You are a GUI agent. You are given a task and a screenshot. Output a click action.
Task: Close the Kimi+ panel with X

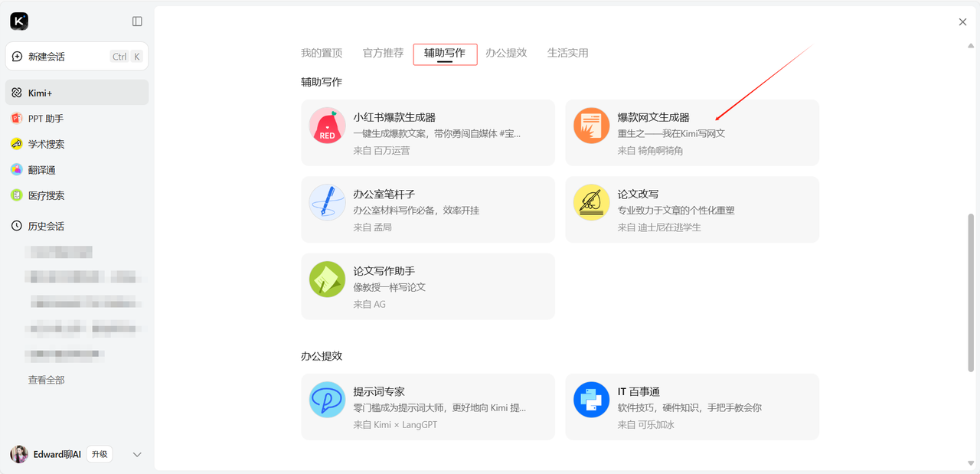(963, 22)
